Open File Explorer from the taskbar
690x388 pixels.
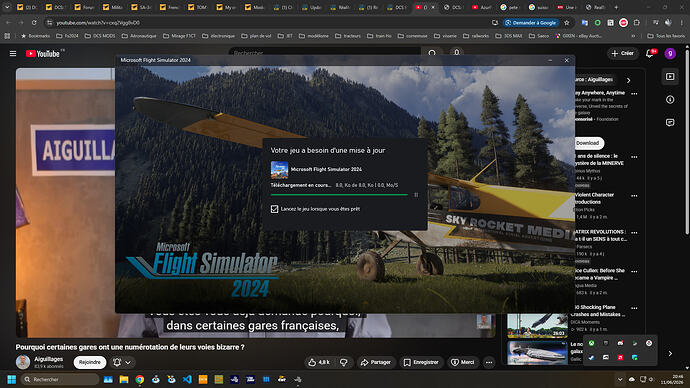[124, 379]
